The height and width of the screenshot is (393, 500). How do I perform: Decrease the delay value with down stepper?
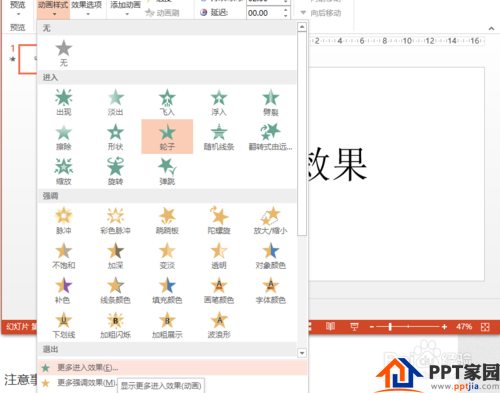tap(286, 16)
